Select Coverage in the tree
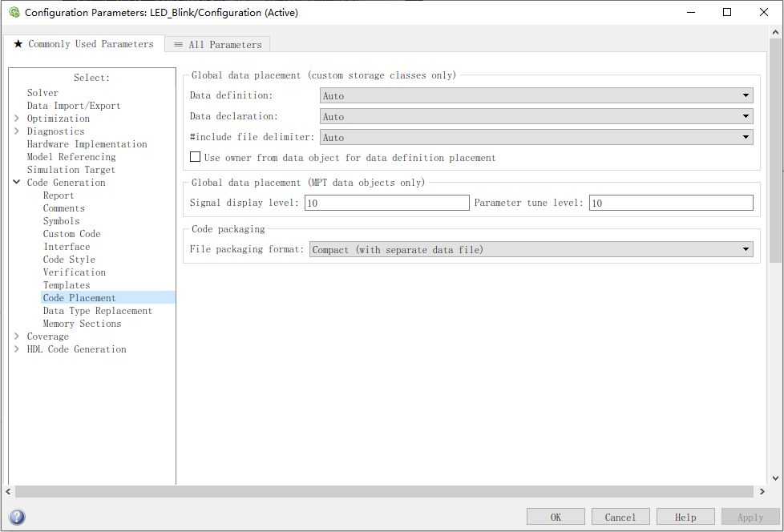The height and width of the screenshot is (532, 784). tap(47, 337)
